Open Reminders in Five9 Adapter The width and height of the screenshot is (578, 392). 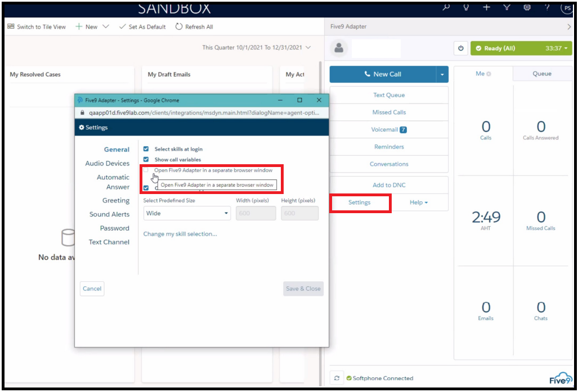[389, 147]
